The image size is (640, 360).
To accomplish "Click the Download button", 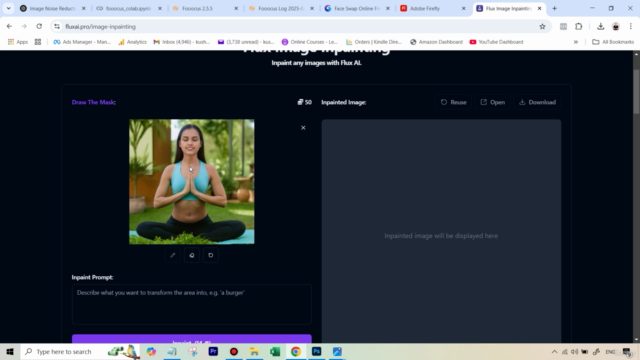I will coord(538,102).
